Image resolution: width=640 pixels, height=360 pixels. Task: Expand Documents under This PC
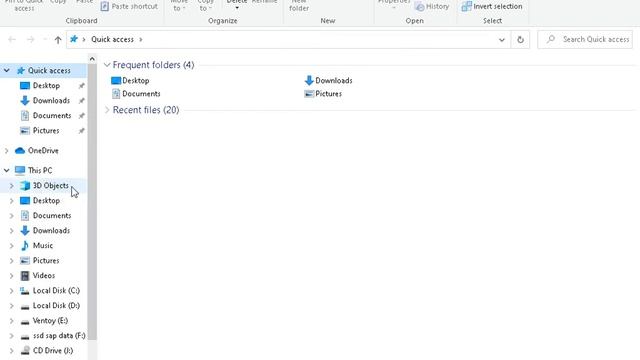tap(11, 216)
